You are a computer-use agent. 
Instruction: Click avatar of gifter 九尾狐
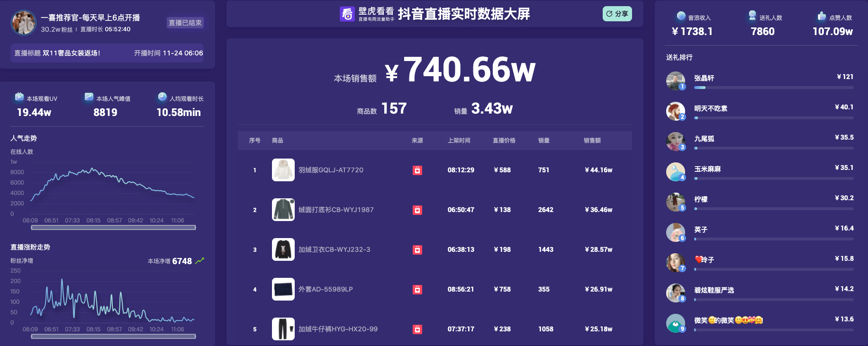coord(676,142)
